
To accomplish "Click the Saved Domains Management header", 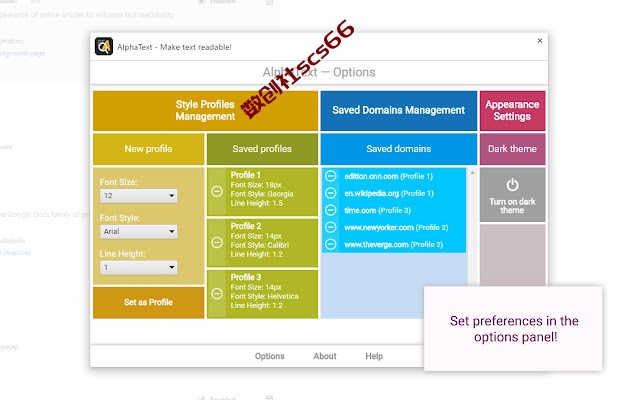I will click(x=398, y=111).
